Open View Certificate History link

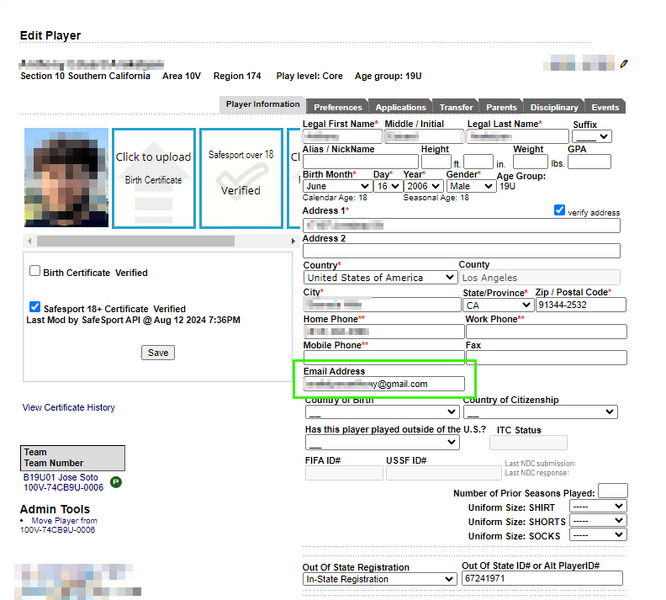click(x=68, y=408)
